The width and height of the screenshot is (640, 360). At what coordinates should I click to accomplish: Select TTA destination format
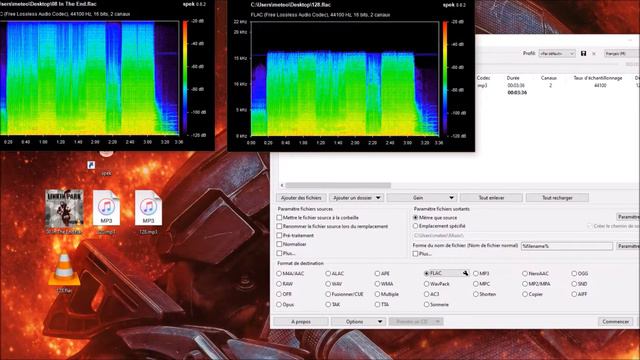(377, 304)
